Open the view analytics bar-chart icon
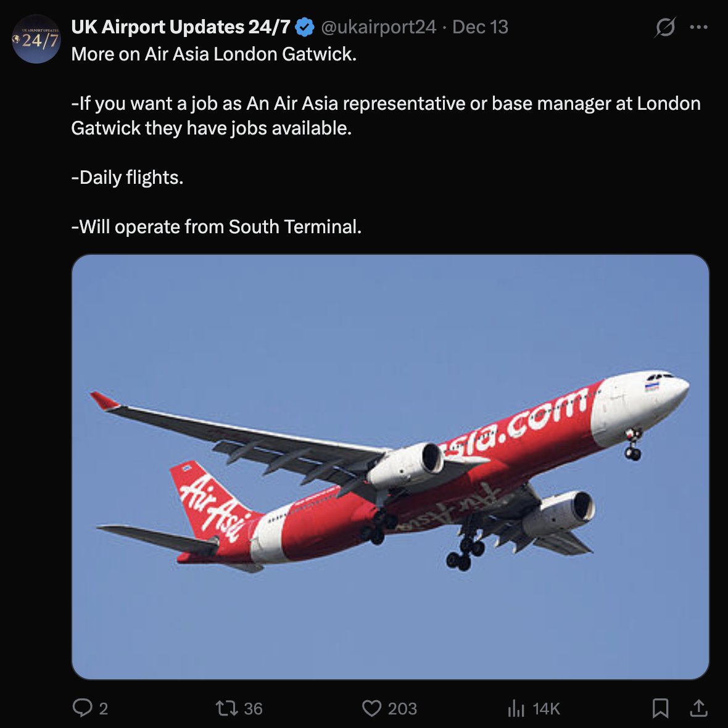This screenshot has height=728, width=728. pos(516,708)
